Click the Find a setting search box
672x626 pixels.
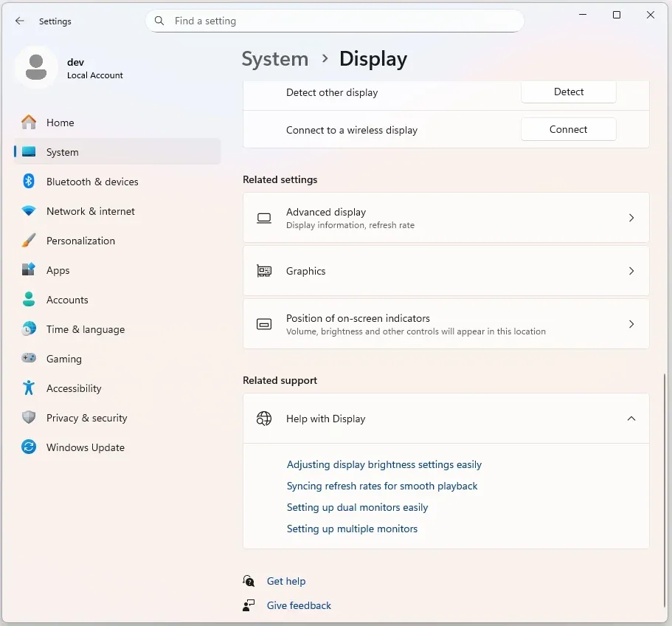(x=339, y=21)
